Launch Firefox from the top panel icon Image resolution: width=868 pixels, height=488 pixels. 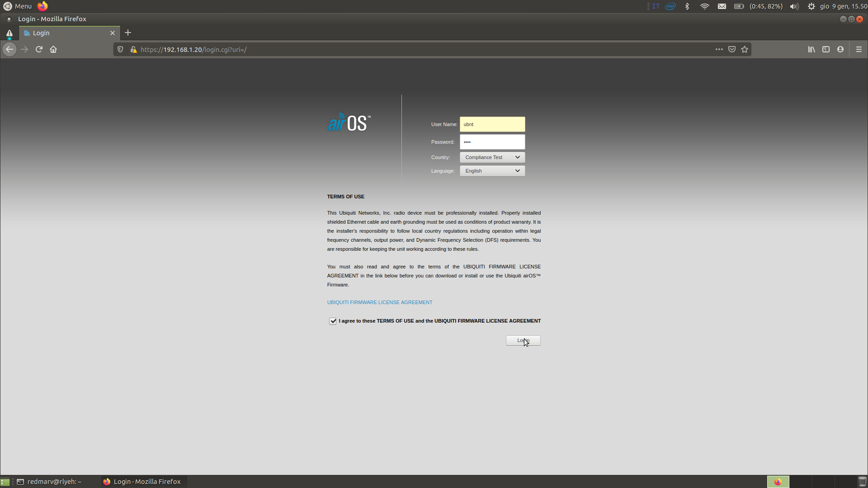point(42,6)
